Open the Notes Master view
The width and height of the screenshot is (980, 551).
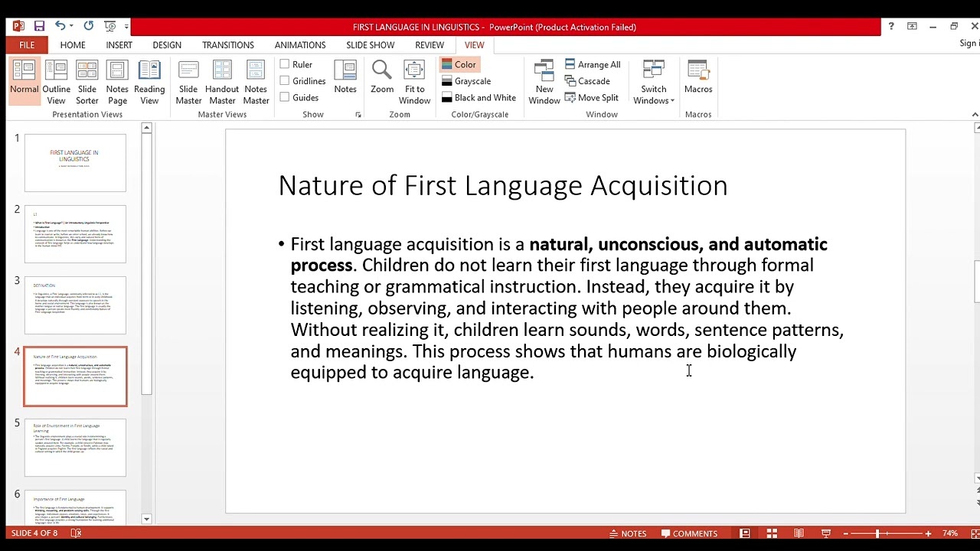pyautogui.click(x=256, y=82)
